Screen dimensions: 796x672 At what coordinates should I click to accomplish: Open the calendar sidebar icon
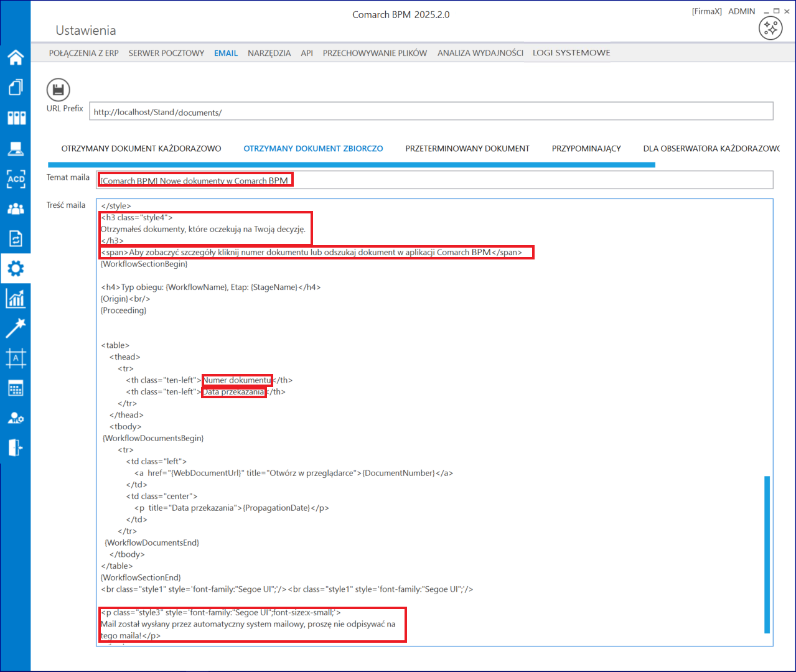16,388
